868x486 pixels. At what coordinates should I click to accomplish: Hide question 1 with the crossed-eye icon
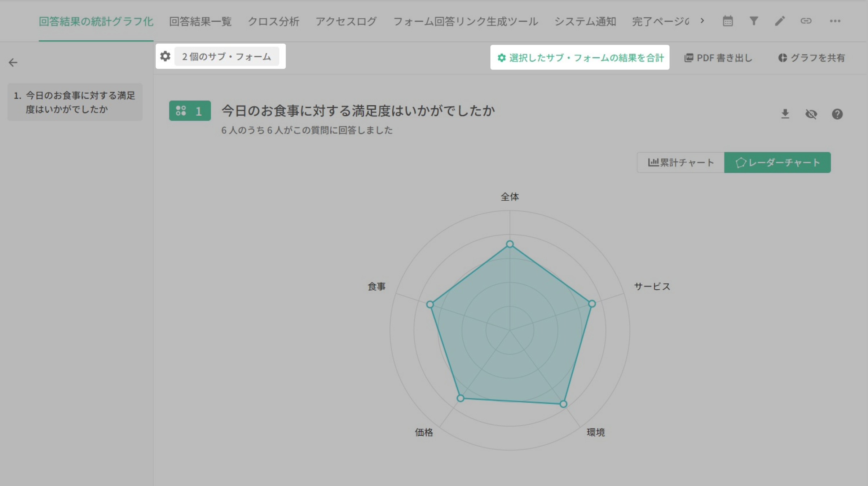(x=811, y=114)
